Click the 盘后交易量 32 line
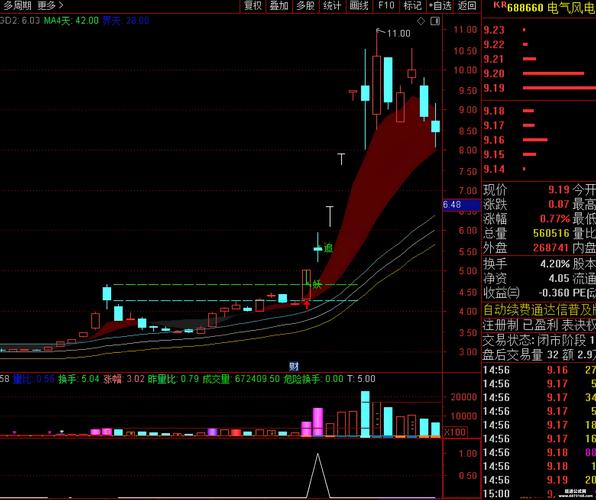This screenshot has width=596, height=500. [539, 355]
